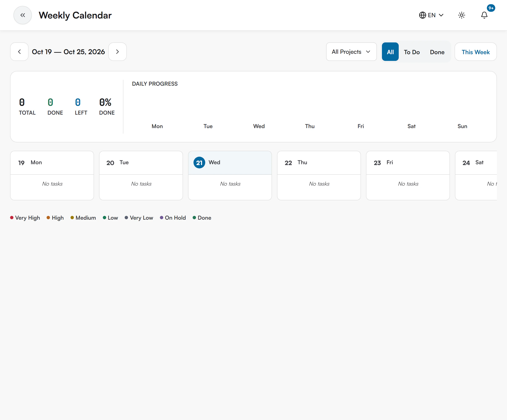Click Sun label in Daily Progress chart
507x420 pixels.
[x=462, y=126]
